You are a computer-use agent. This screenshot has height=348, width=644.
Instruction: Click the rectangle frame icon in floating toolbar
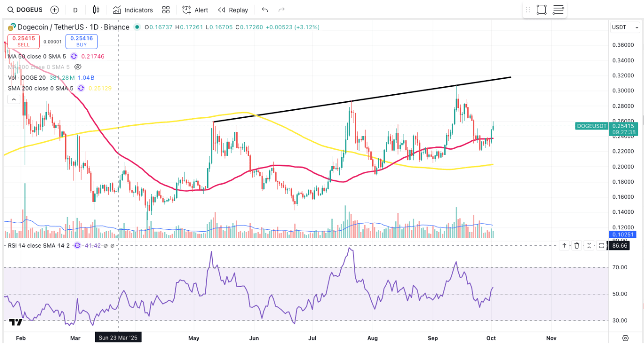[541, 10]
